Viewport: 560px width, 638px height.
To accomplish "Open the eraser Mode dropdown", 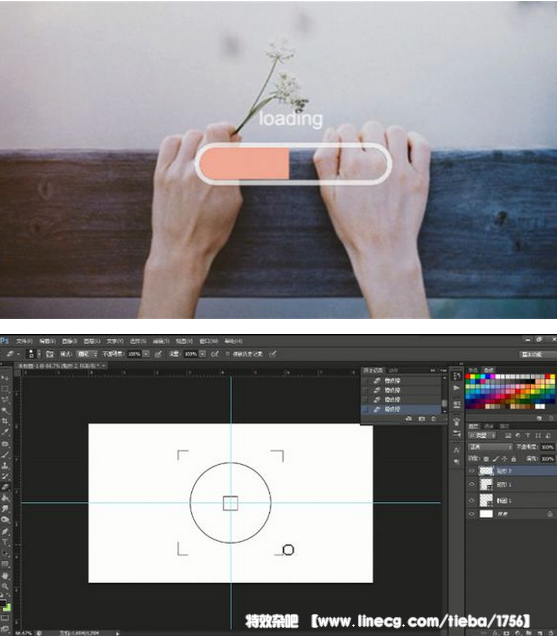I will click(x=87, y=354).
